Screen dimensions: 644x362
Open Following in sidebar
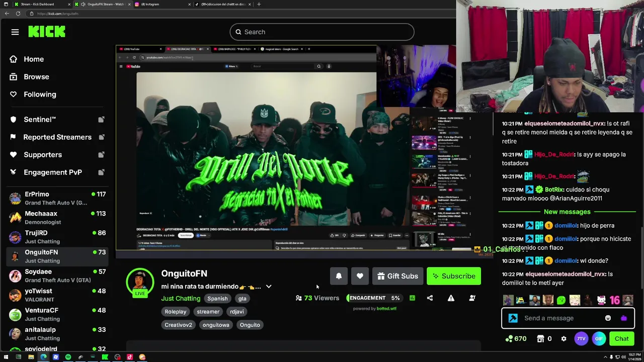pyautogui.click(x=40, y=95)
